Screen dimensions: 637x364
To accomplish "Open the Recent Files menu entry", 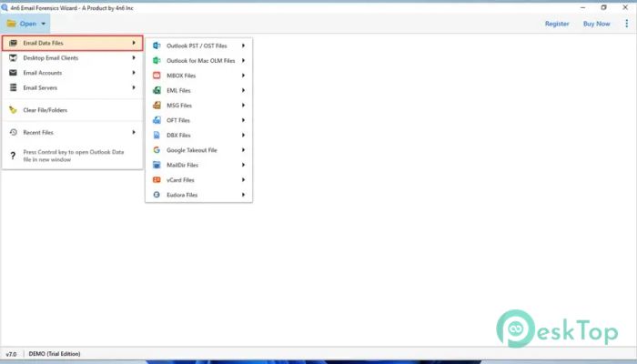I will [x=72, y=132].
